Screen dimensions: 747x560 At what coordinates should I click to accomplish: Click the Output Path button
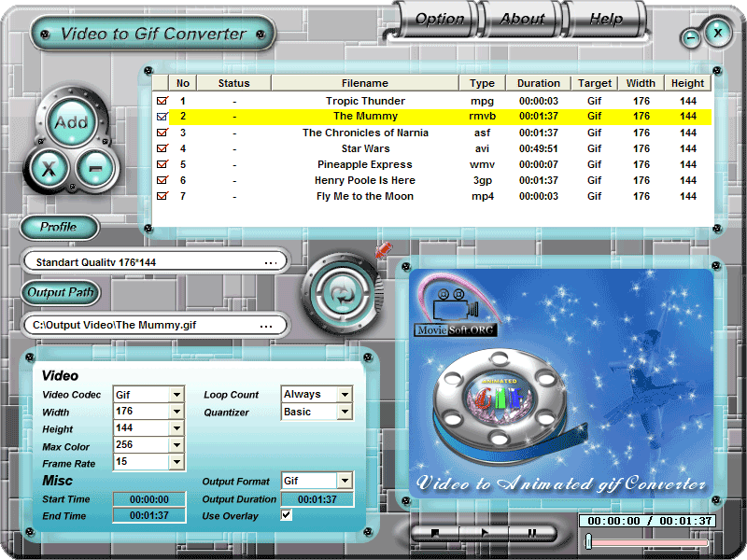pos(61,292)
